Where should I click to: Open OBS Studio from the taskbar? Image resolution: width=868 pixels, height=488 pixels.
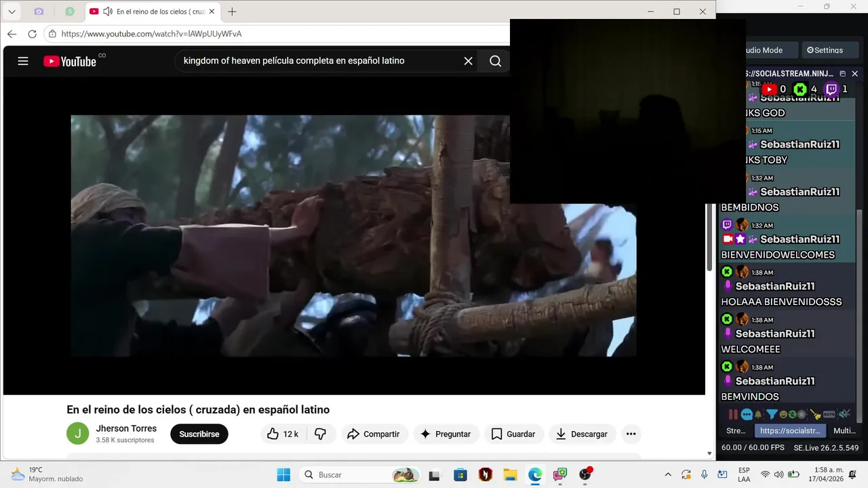point(585,474)
